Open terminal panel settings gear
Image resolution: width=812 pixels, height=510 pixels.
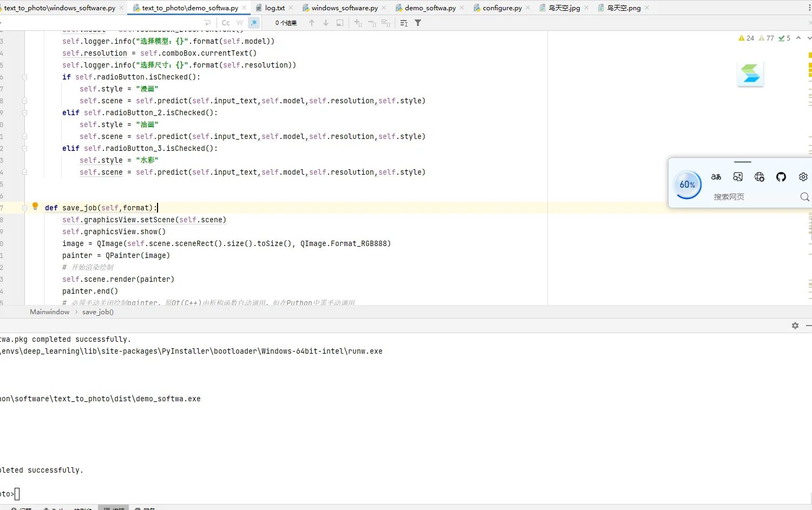pos(795,326)
